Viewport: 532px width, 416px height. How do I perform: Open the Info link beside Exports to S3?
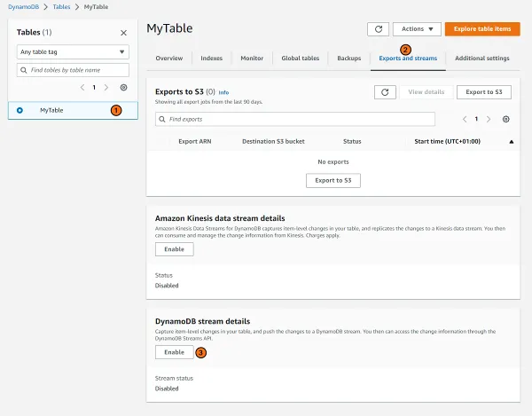click(x=223, y=92)
